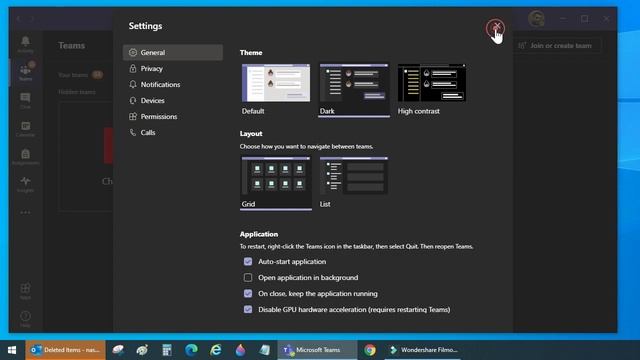
Task: Select the Dark theme thumbnail
Action: [353, 83]
